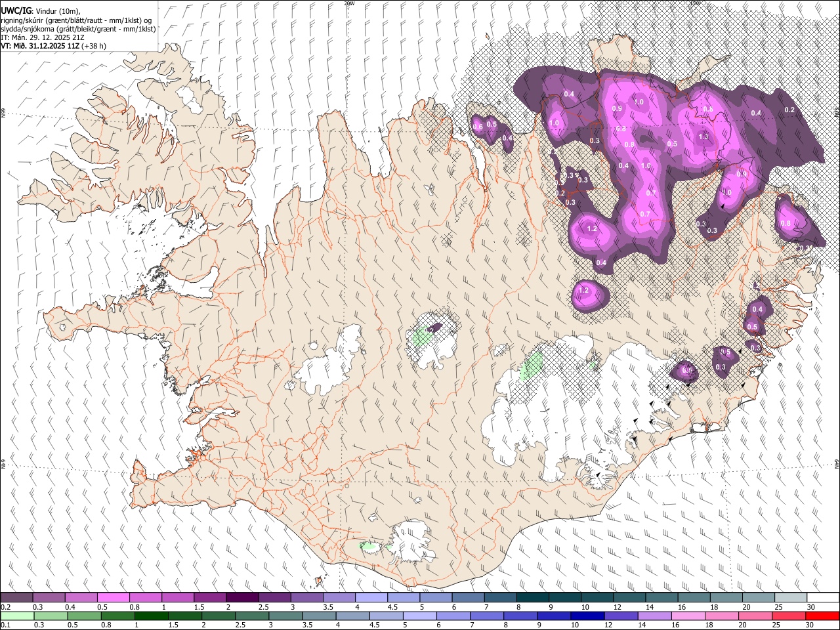This screenshot has height=630, width=840.
Task: Click upper-row legend swatch between 0.5 and 0.8
Action: (113, 598)
